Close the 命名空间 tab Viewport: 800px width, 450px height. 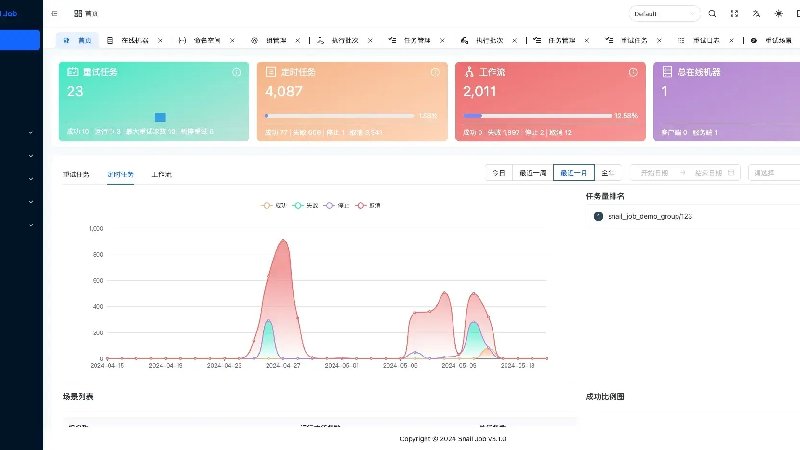(232, 40)
